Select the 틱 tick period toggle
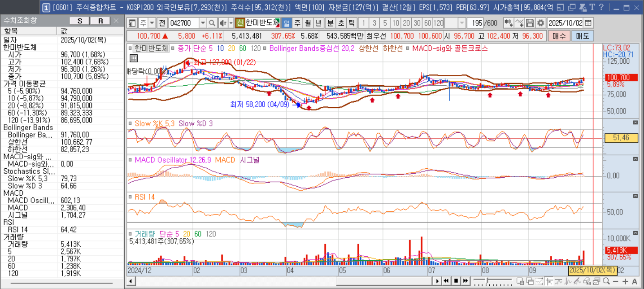The width and height of the screenshot is (644, 289). point(352,23)
